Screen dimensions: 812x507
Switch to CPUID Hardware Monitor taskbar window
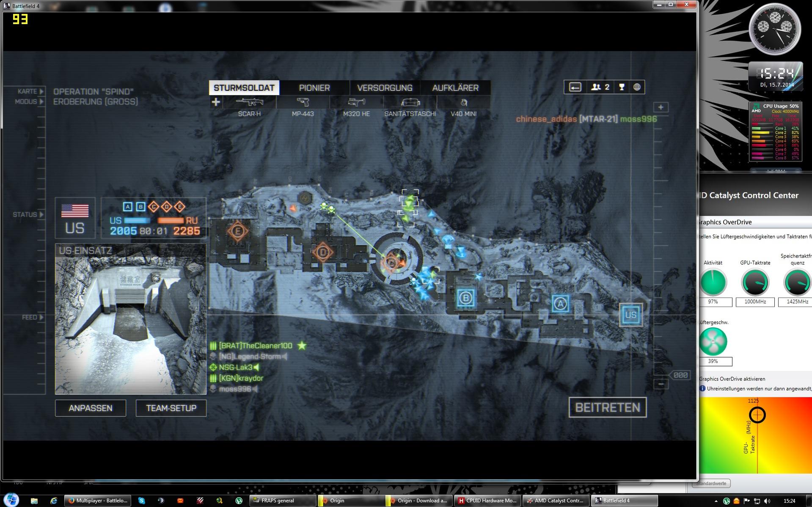point(487,501)
